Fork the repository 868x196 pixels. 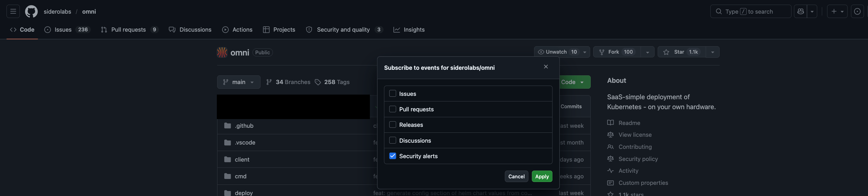[617, 52]
